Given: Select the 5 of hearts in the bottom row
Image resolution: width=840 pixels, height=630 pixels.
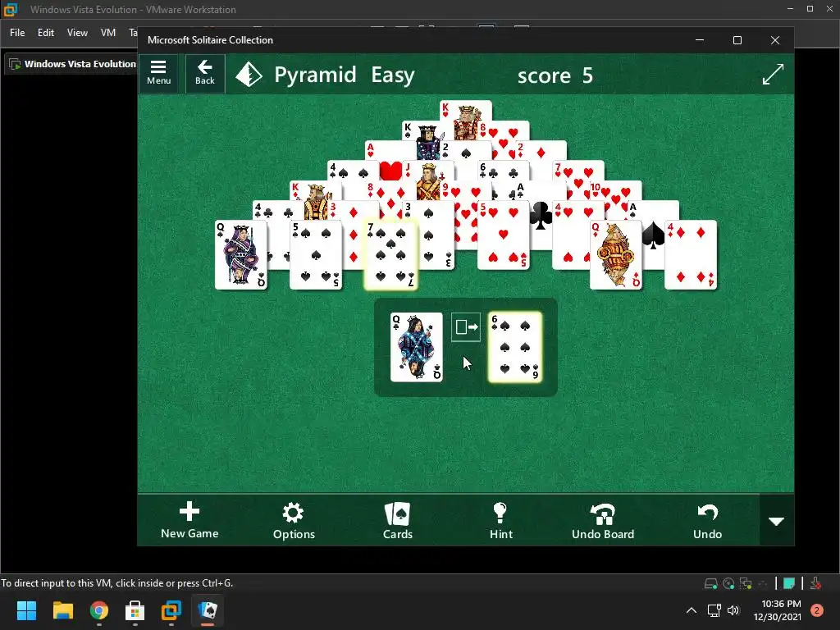Looking at the screenshot, I should pyautogui.click(x=503, y=235).
